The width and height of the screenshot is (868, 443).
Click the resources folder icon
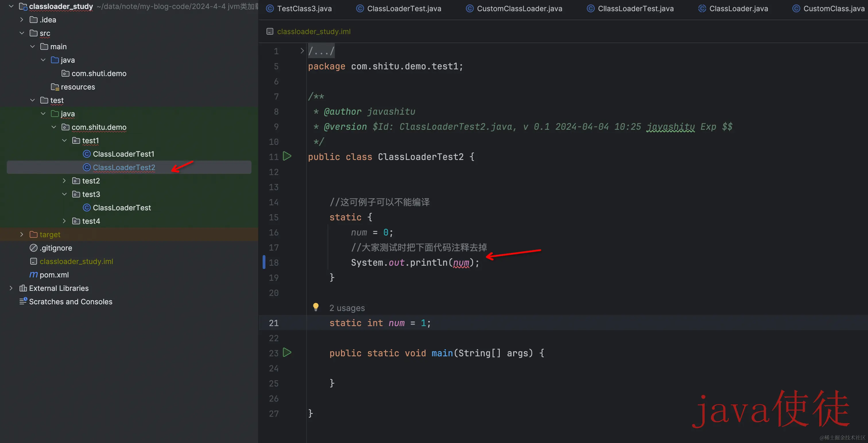pyautogui.click(x=55, y=87)
